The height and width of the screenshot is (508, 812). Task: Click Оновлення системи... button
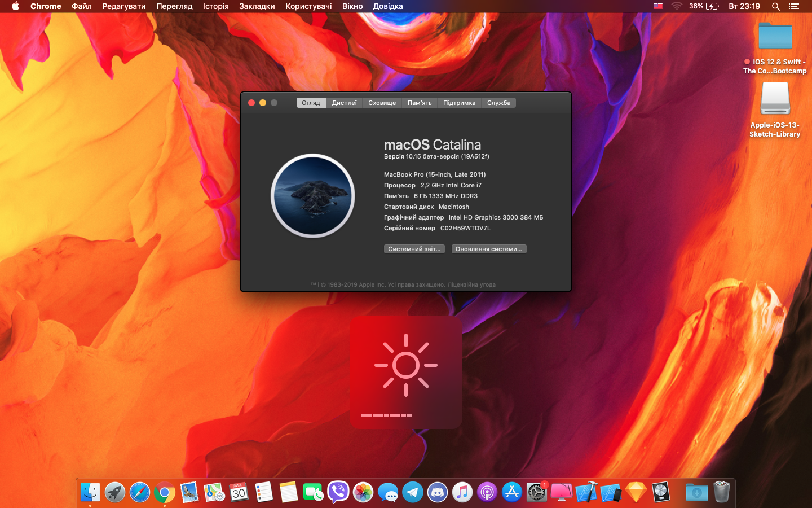pos(489,249)
